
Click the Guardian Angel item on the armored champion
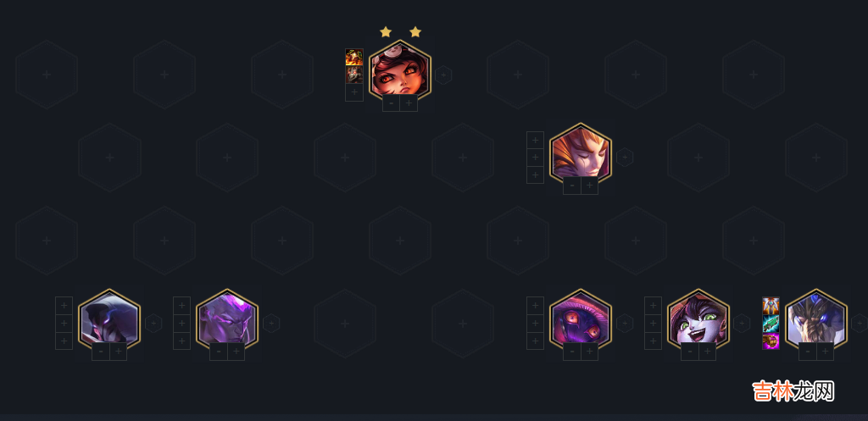[771, 306]
